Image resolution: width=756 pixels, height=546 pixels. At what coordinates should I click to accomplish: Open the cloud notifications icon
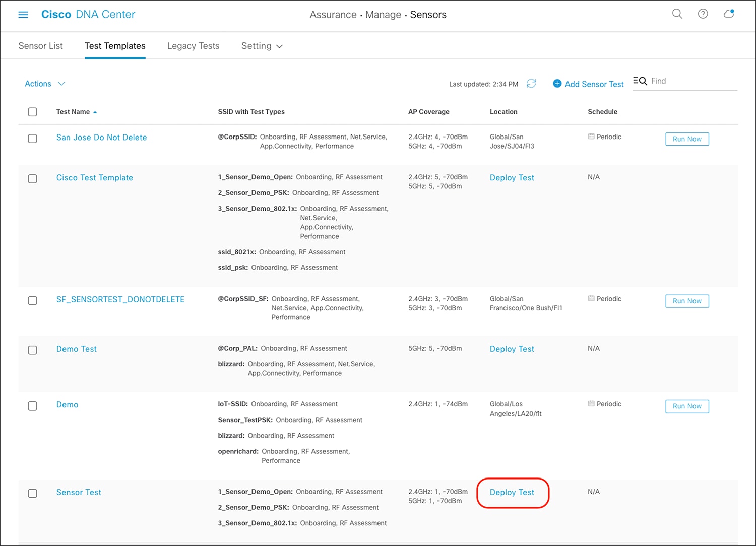729,14
